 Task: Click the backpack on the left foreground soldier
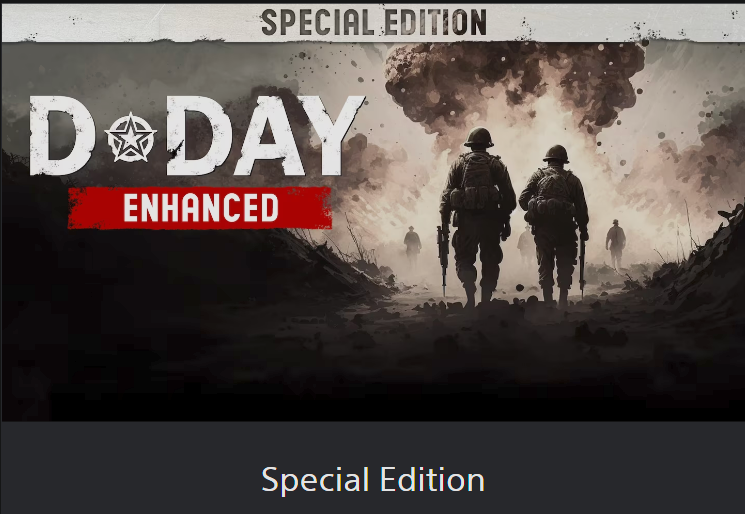click(x=477, y=183)
